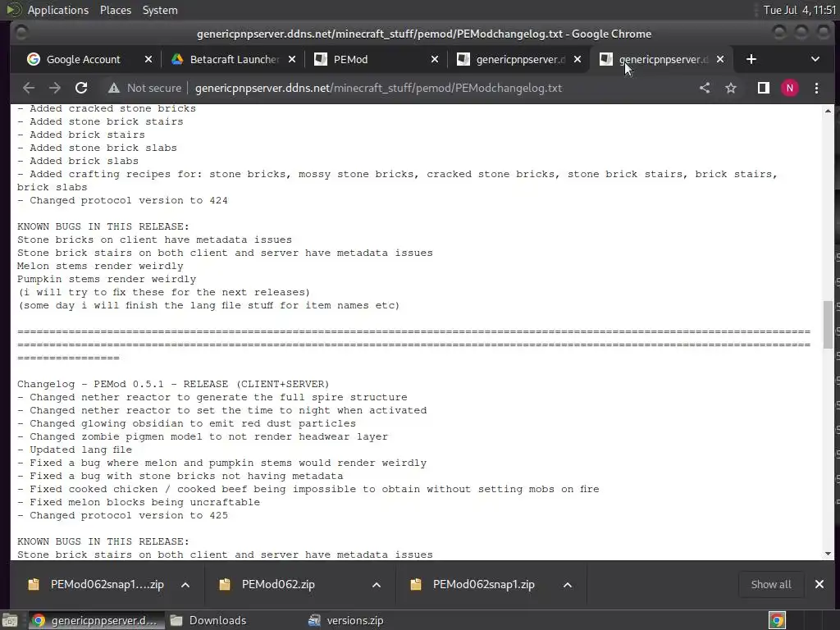The image size is (840, 630).
Task: Open the System menu
Action: (160, 10)
